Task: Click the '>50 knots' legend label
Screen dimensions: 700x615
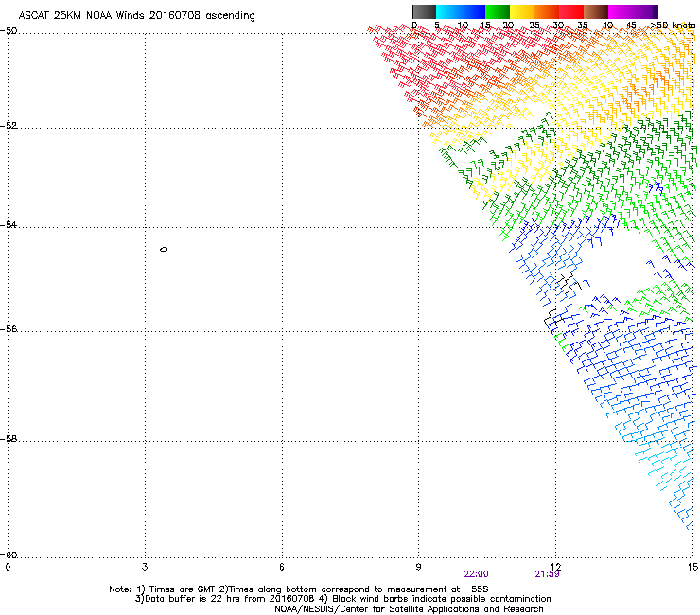Action: coord(674,26)
